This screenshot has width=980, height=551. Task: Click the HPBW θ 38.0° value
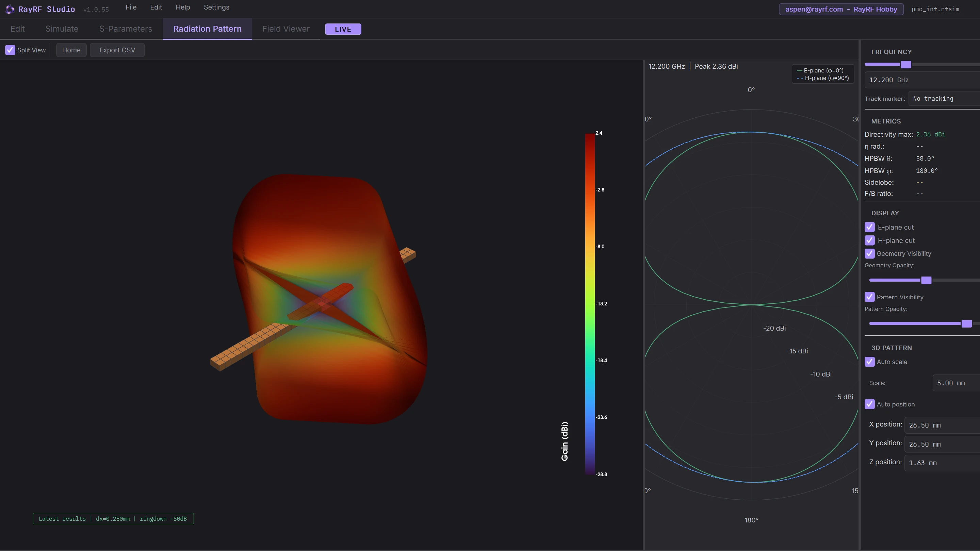coord(925,158)
